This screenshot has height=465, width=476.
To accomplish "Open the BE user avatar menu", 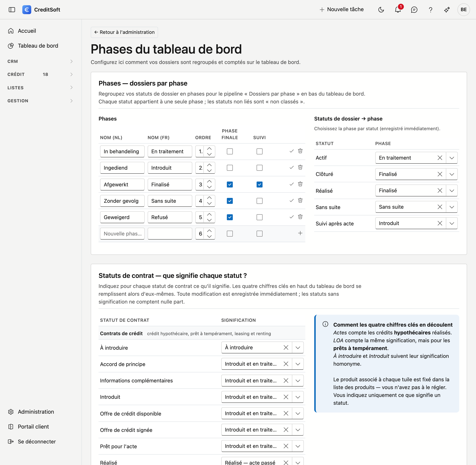I will 464,9.
